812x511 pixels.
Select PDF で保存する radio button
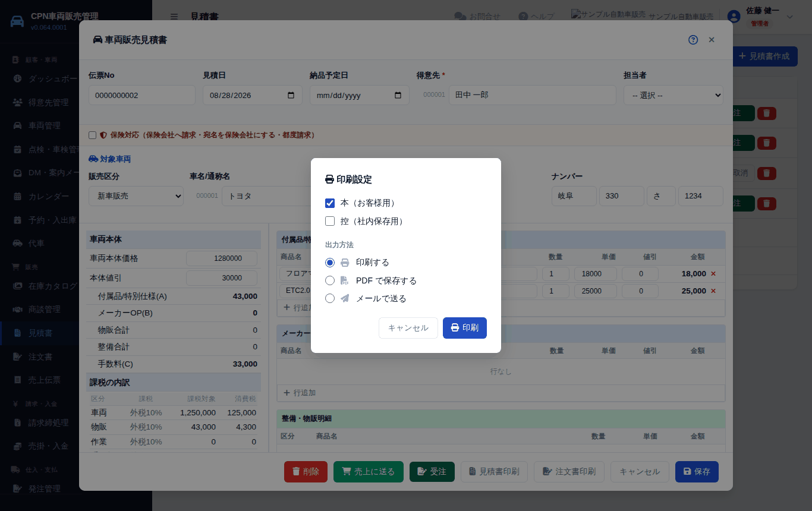tap(330, 280)
